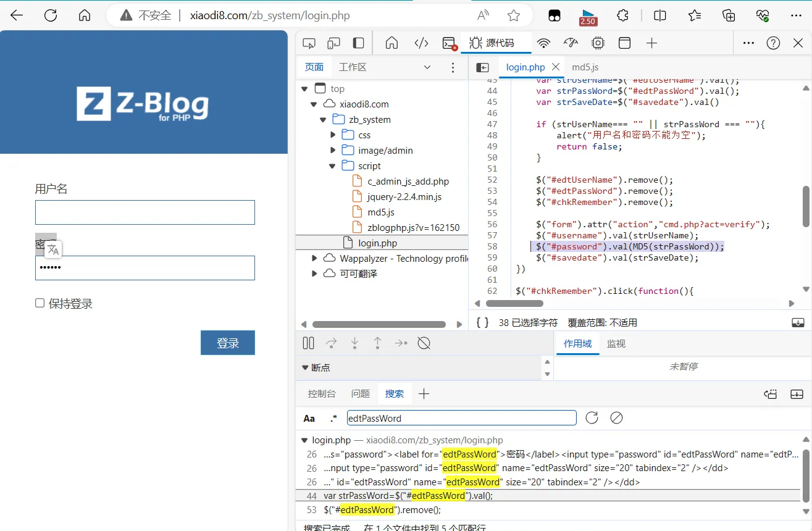Open the 控制台 console tab
The width and height of the screenshot is (812, 531).
(x=322, y=393)
